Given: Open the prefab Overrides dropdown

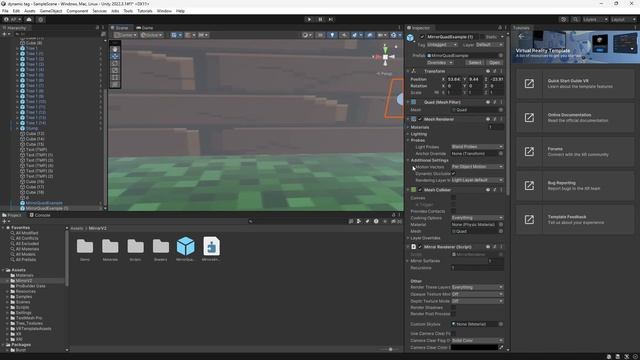Looking at the screenshot, I should click(440, 63).
